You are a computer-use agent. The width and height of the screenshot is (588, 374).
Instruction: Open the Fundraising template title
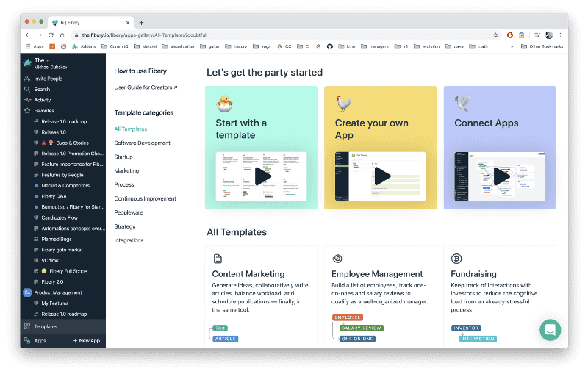(x=473, y=274)
